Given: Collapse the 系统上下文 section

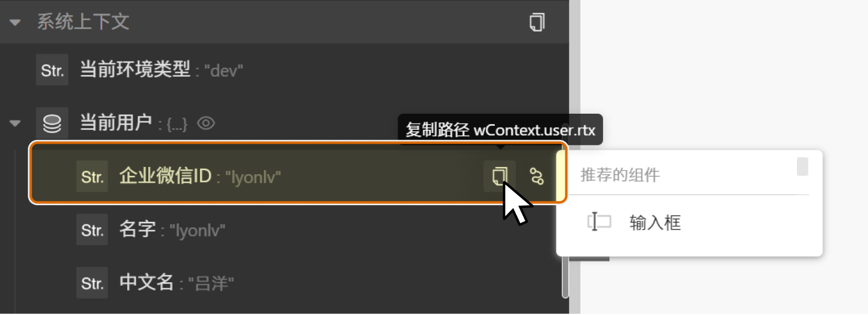Looking at the screenshot, I should coord(16,23).
